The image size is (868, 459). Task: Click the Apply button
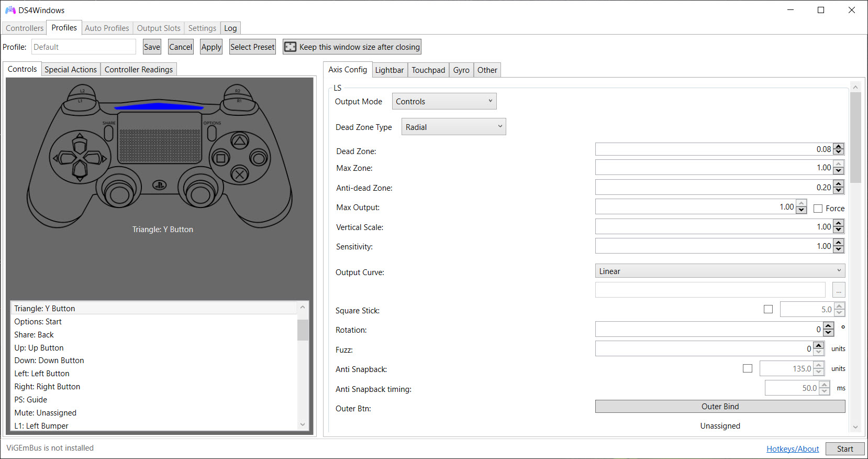coord(212,47)
